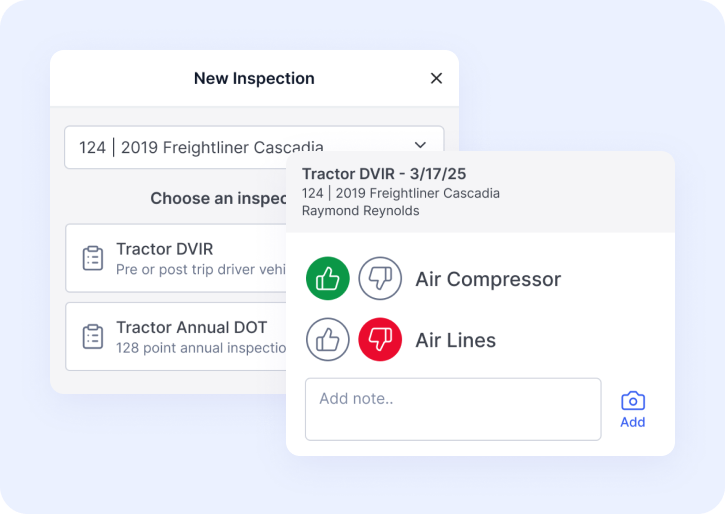Close the New Inspection dialog
This screenshot has height=514, width=725.
point(436,78)
